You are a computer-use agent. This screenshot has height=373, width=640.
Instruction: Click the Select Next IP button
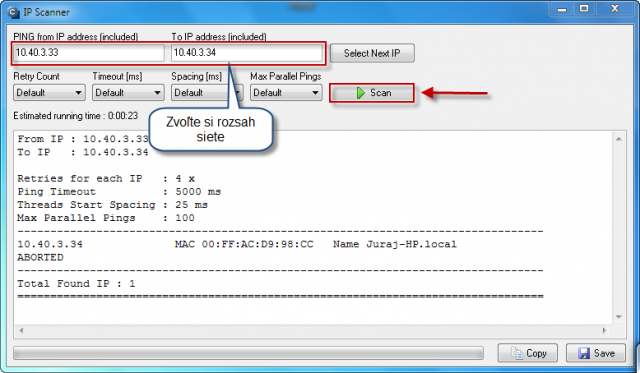(372, 53)
